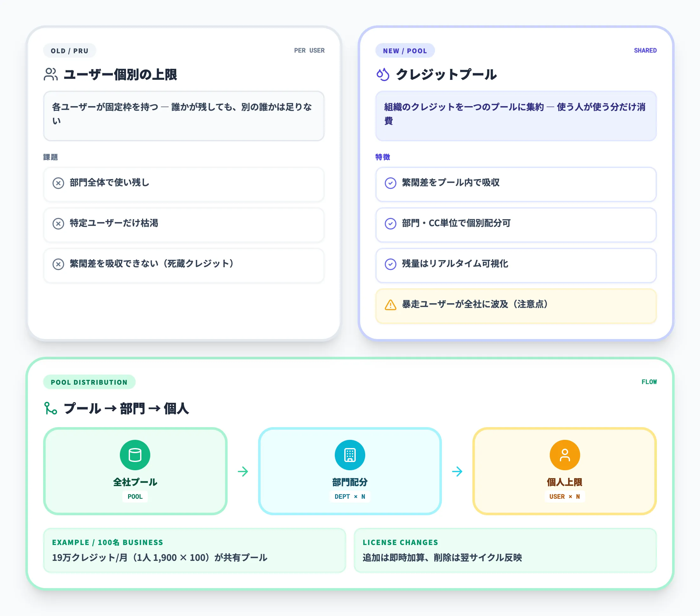Click the green database icon above 全社プール
Screen dimensions: 700x616
click(135, 455)
